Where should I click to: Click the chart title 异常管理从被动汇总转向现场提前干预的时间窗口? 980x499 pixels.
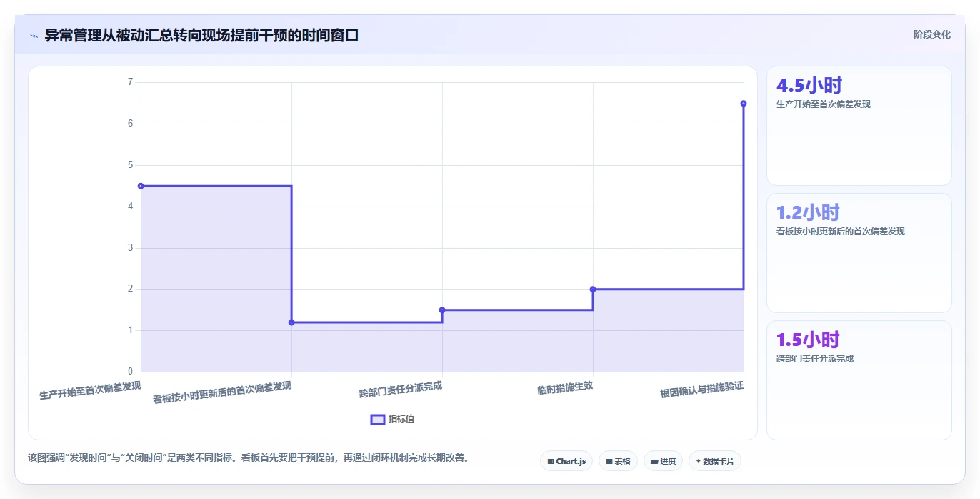(x=201, y=35)
